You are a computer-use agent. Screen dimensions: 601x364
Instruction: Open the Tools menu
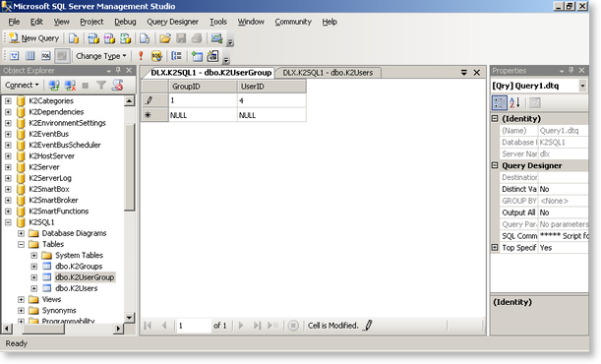(218, 22)
